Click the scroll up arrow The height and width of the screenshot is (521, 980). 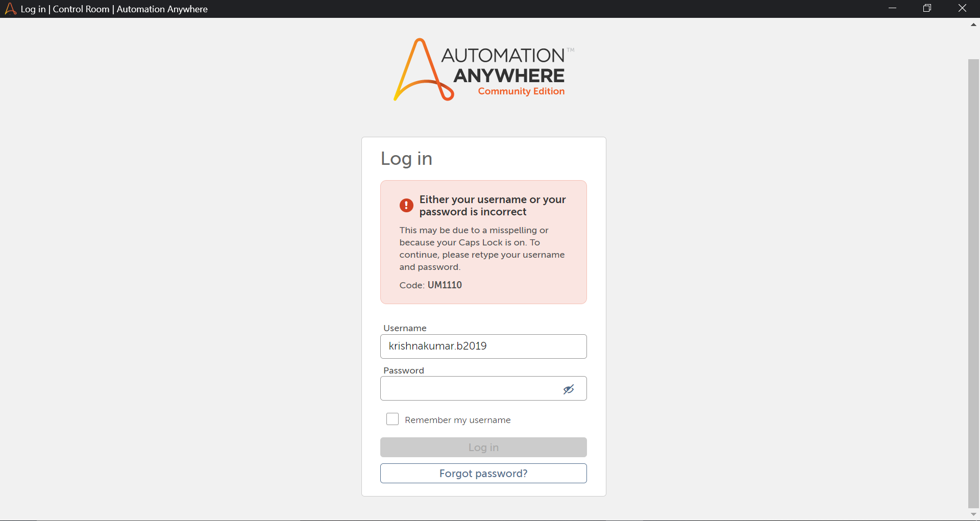(973, 24)
